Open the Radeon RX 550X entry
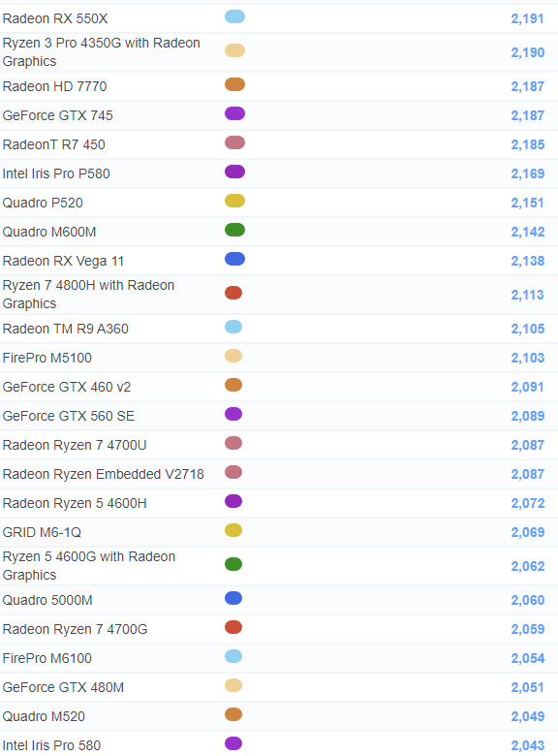 click(x=55, y=18)
